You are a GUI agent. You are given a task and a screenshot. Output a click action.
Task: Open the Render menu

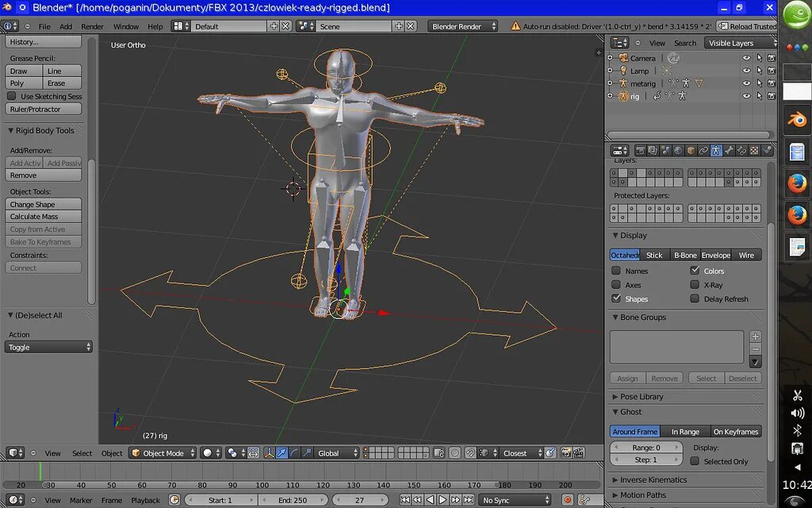[x=92, y=26]
